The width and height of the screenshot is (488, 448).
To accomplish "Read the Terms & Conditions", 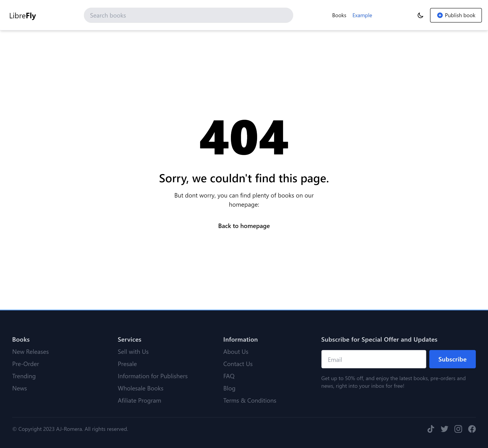I will pyautogui.click(x=250, y=400).
